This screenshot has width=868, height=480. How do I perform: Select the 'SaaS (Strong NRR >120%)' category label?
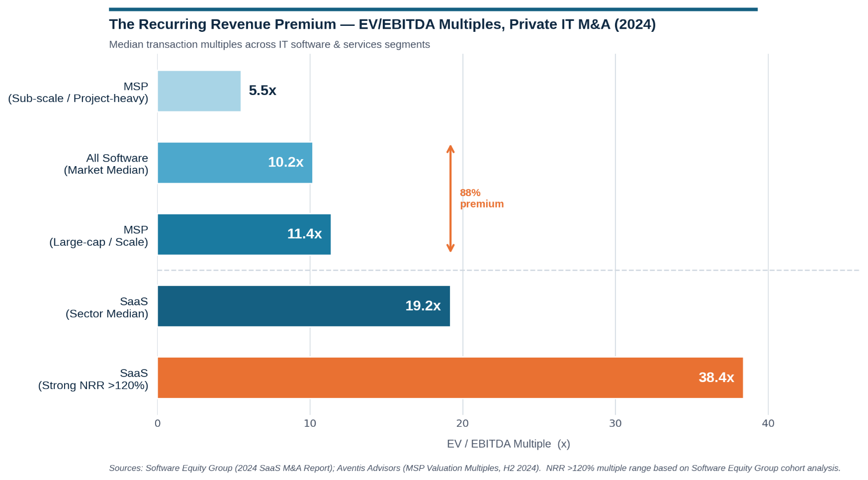click(93, 380)
